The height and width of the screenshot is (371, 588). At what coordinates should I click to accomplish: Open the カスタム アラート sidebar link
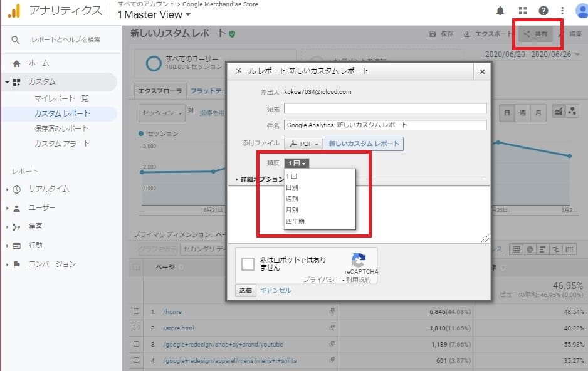click(x=62, y=144)
